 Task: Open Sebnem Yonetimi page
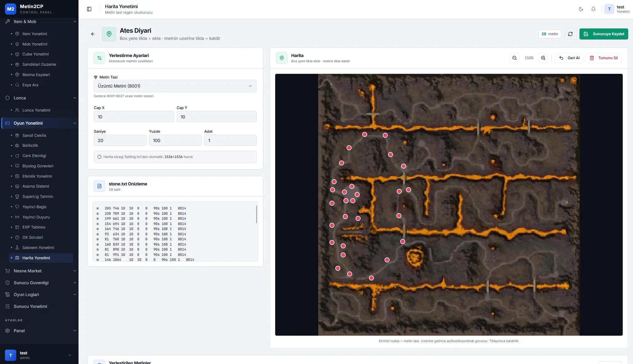[x=38, y=247]
